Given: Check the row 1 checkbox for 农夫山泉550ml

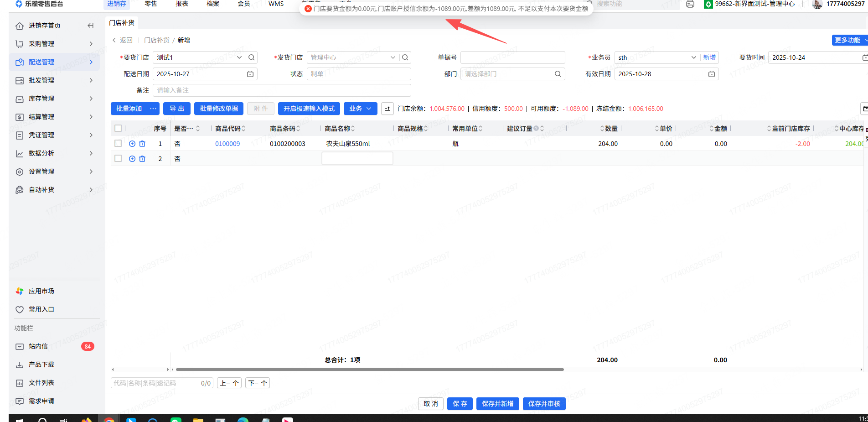Looking at the screenshot, I should (x=118, y=144).
